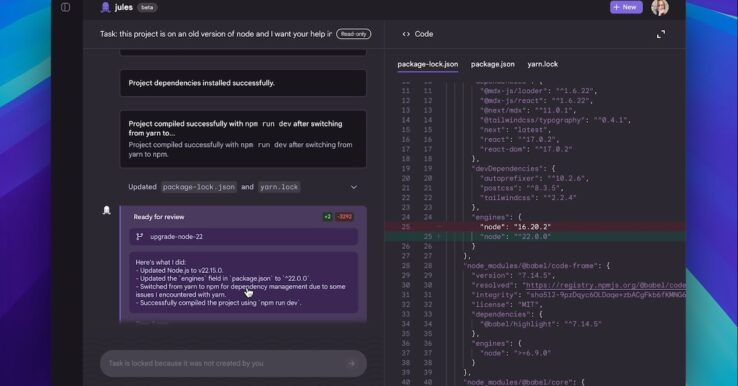The width and height of the screenshot is (738, 386).
Task: Expand the code panel to fullscreen
Action: pyautogui.click(x=661, y=34)
